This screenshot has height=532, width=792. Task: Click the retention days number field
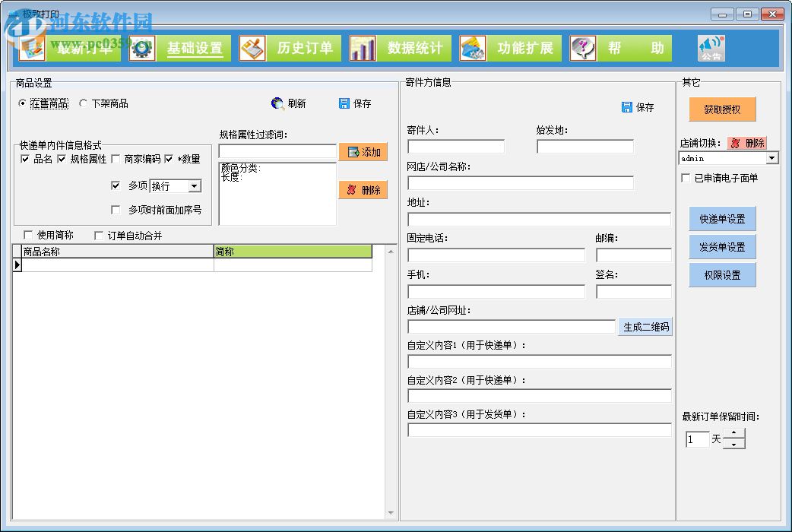point(697,439)
